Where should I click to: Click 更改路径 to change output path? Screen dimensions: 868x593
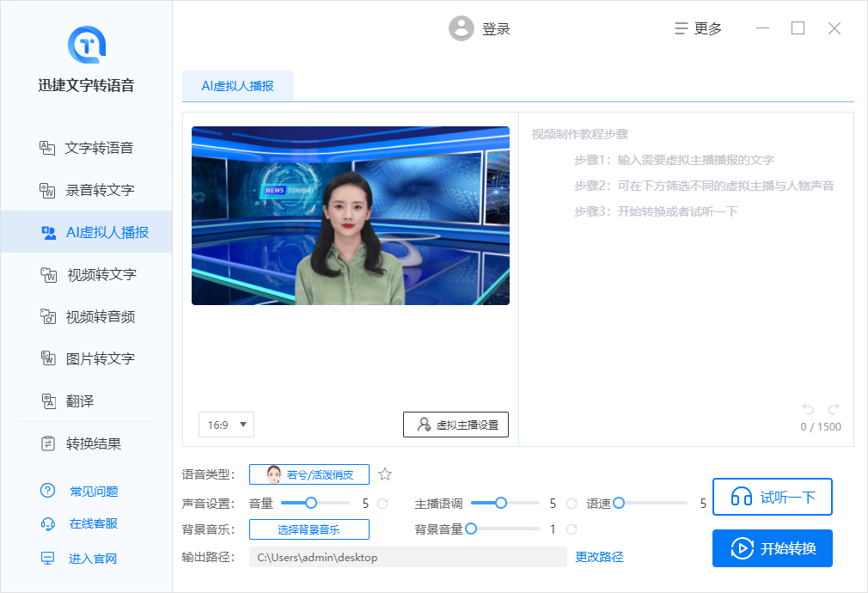pyautogui.click(x=601, y=557)
